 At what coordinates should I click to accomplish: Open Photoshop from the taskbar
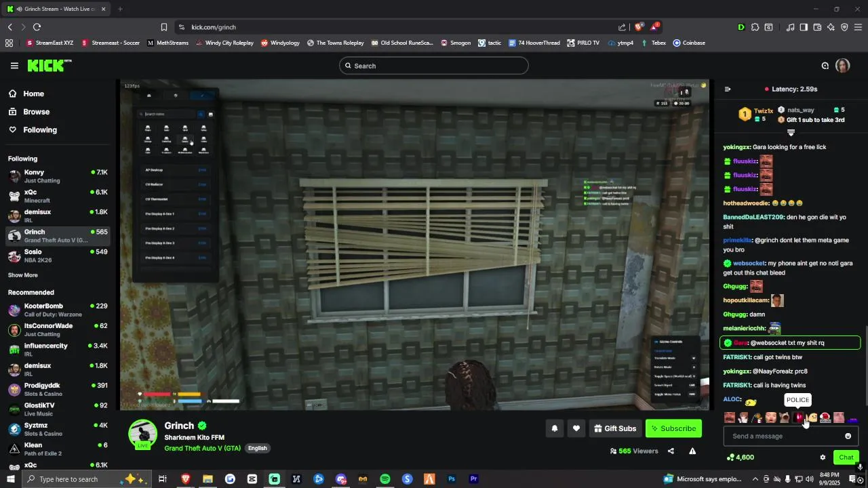452,479
